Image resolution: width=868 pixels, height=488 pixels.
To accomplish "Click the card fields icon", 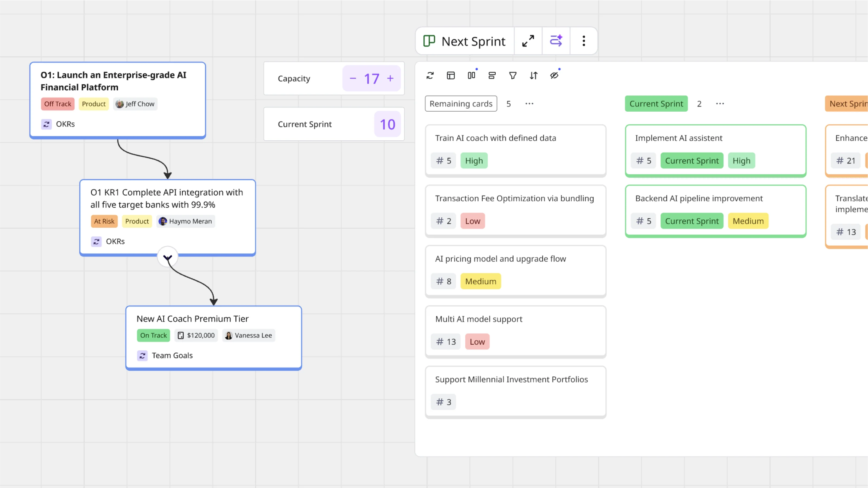I will coord(492,75).
